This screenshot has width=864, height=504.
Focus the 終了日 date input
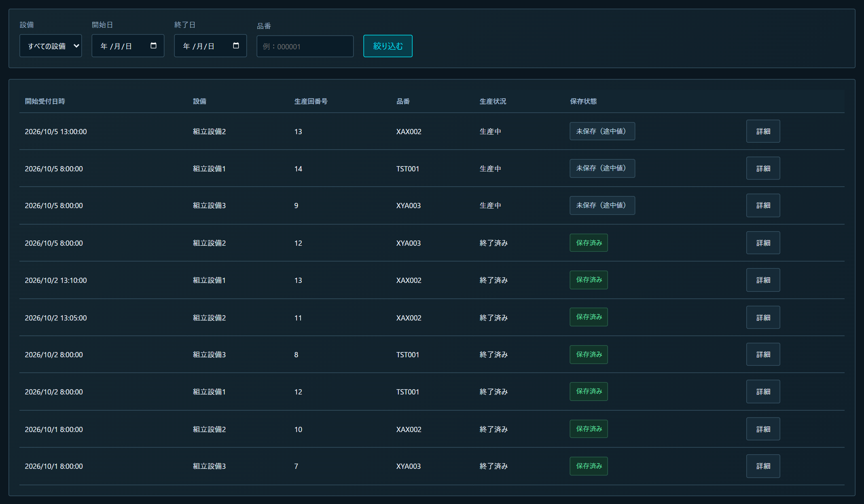tap(210, 46)
